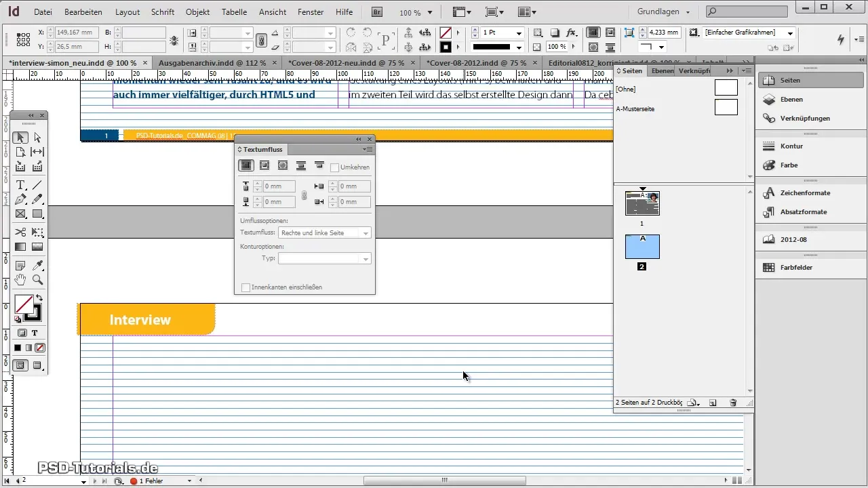Pick the Gradient Swatch tool

tap(20, 247)
